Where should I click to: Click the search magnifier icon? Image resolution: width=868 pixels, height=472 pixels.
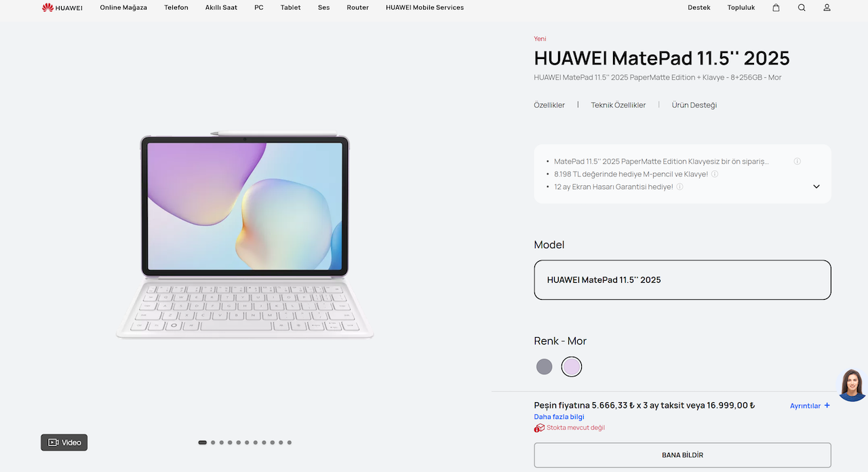click(802, 7)
